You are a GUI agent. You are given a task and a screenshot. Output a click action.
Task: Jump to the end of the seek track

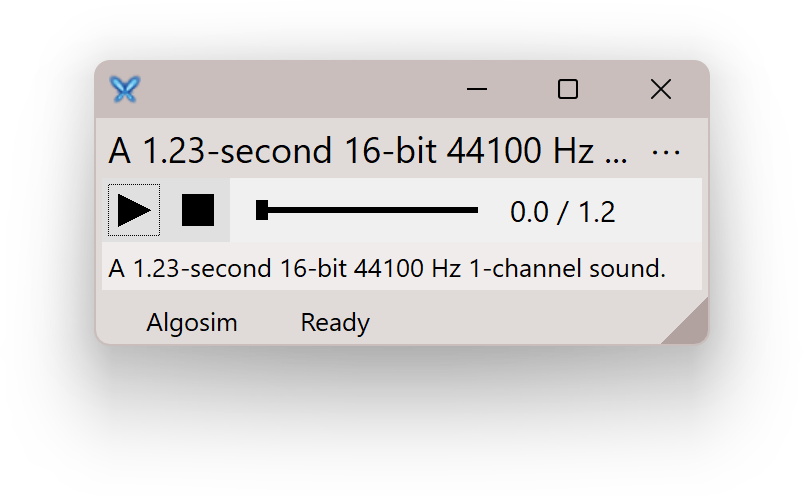pos(476,210)
